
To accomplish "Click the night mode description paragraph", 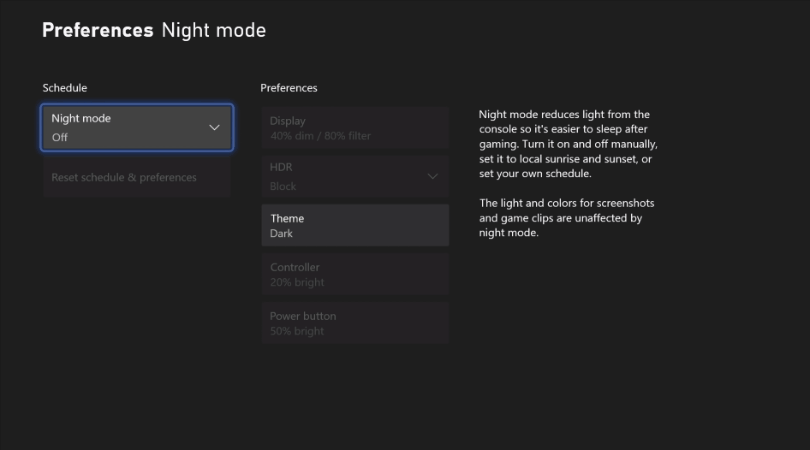I will tap(568, 144).
